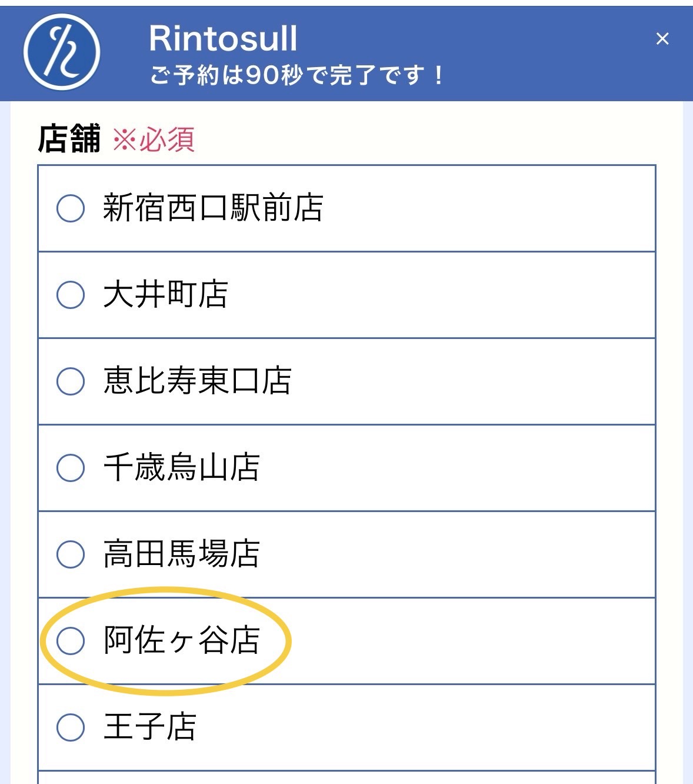
Task: Click the ご予約は90秒で完了です subtitle
Action: click(297, 75)
